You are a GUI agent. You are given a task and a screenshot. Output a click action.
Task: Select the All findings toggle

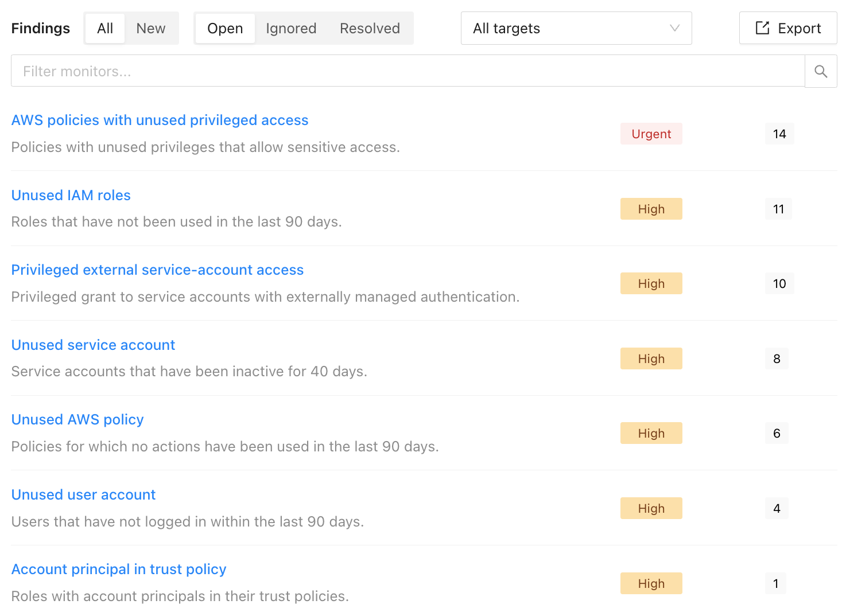point(105,28)
